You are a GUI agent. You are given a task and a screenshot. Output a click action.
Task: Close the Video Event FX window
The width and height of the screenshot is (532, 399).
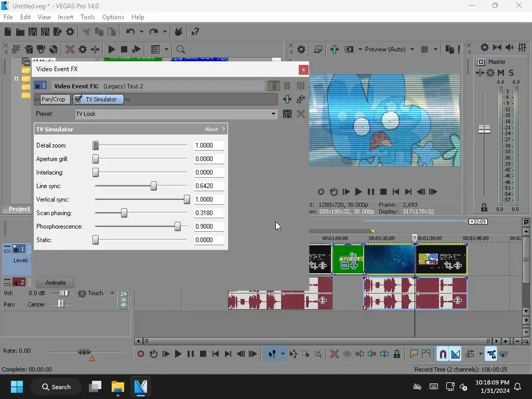[x=303, y=70]
